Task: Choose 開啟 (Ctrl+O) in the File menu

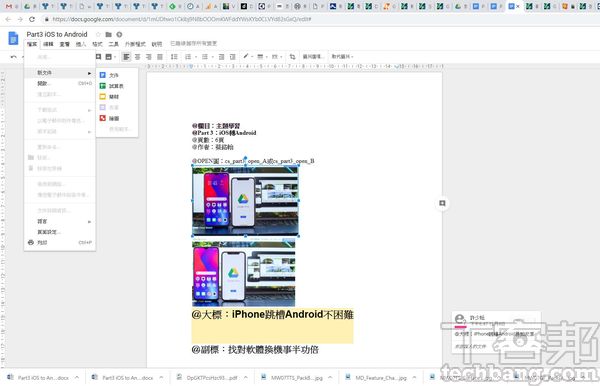Action: click(60, 83)
